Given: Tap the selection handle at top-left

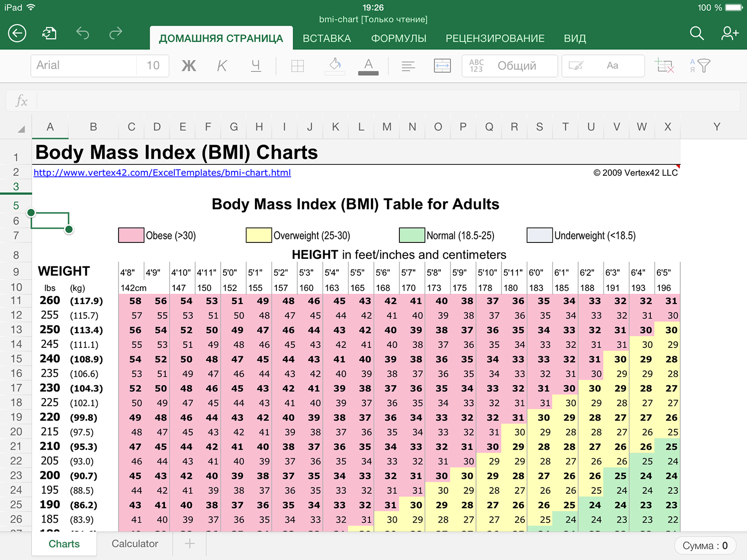Looking at the screenshot, I should click(x=31, y=213).
